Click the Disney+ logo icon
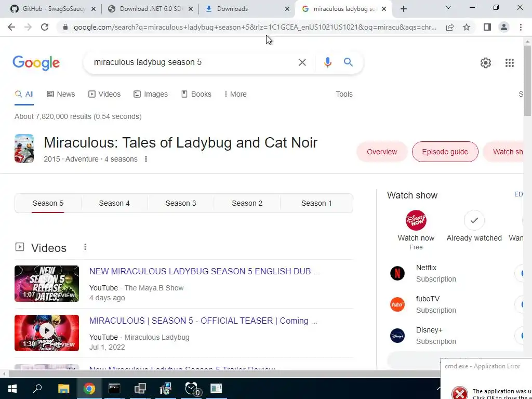This screenshot has width=532, height=399. click(397, 336)
